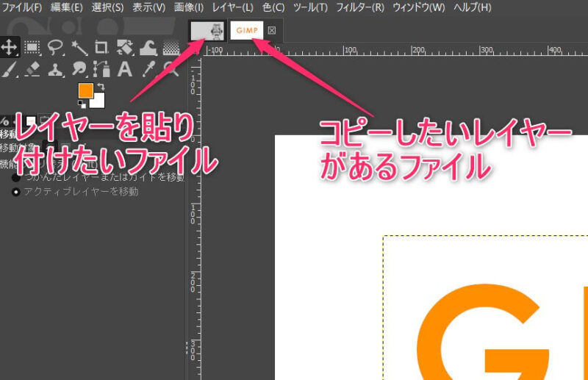Select the Smudge tool
588x380 pixels.
click(79, 69)
